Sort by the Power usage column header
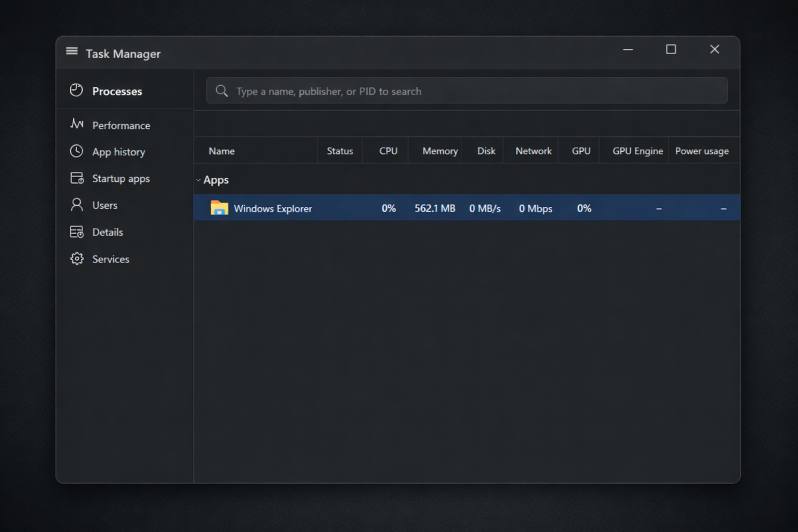Screen dimensions: 798x532 coord(704,151)
